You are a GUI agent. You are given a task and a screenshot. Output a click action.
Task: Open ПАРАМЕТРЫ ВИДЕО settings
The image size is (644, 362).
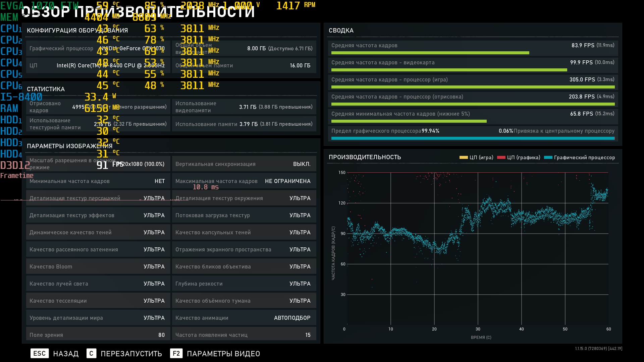tap(223, 354)
